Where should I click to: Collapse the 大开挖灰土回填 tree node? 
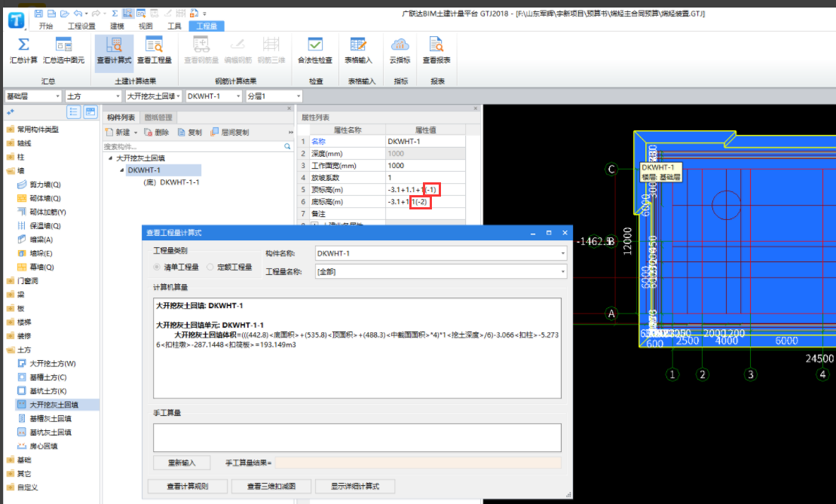pos(110,158)
